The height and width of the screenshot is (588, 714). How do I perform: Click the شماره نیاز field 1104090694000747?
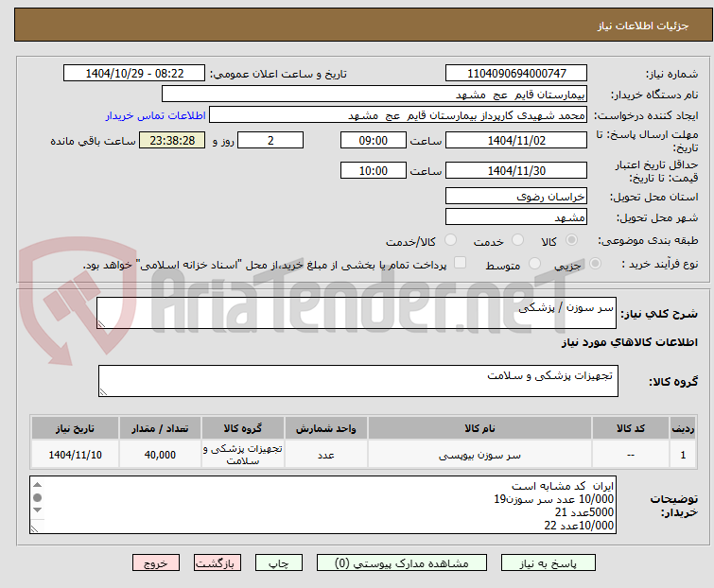point(516,74)
